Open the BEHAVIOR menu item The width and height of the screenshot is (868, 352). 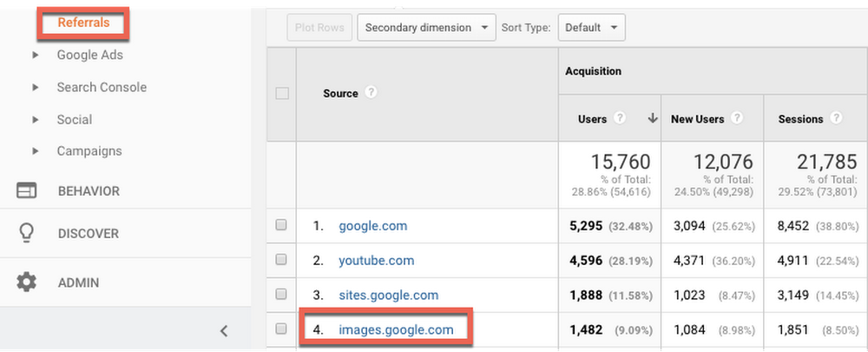point(89,191)
